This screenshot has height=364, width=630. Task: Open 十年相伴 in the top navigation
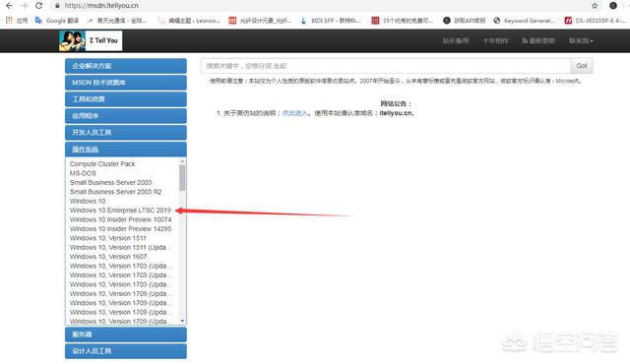495,41
